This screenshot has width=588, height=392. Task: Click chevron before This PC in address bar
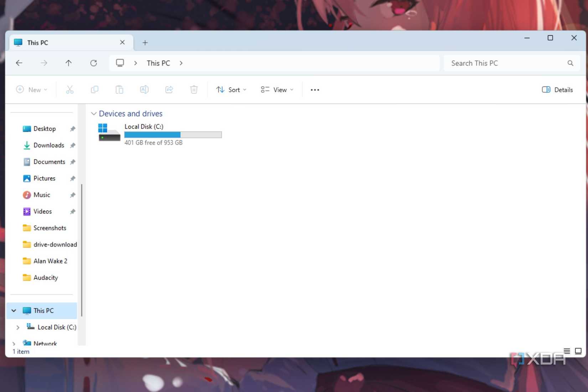[135, 63]
